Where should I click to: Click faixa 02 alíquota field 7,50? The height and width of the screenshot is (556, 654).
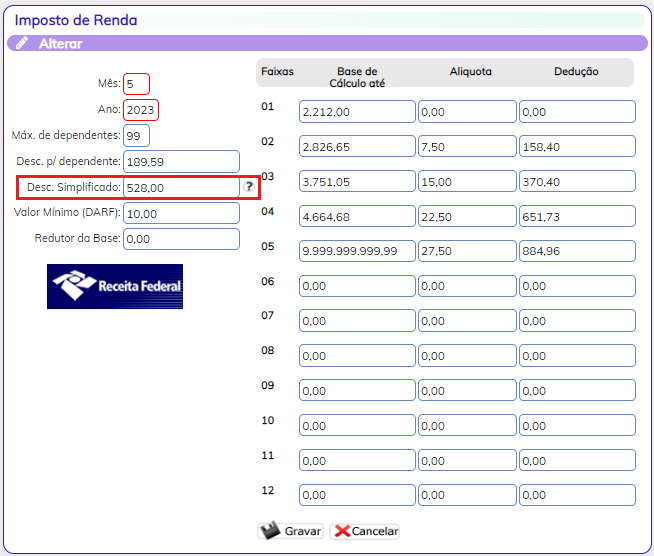click(466, 147)
